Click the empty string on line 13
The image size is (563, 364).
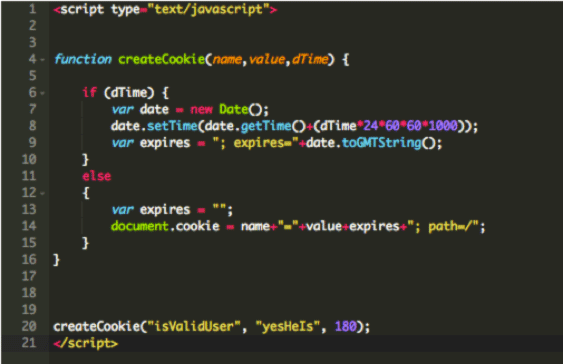point(219,208)
